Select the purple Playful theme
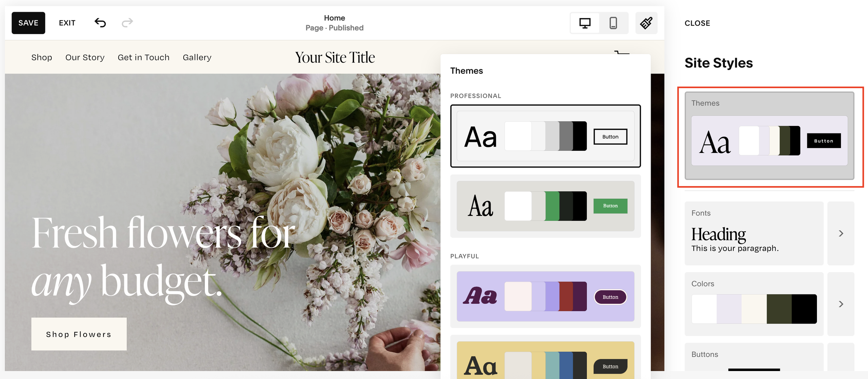 [545, 296]
